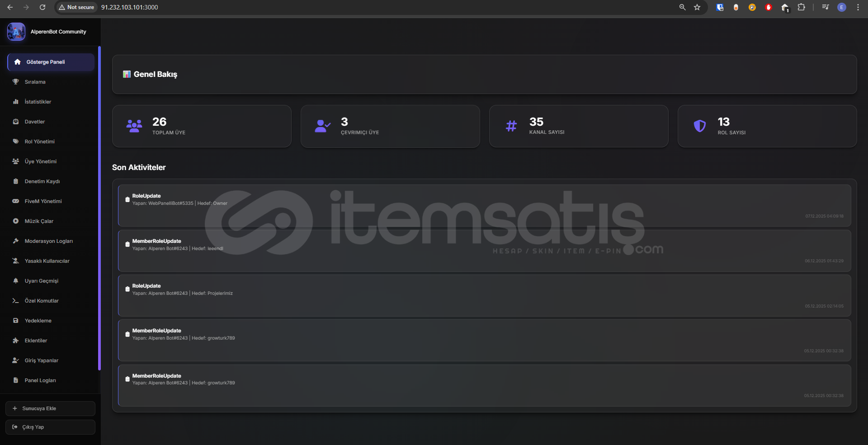Go to Gösterge Paneli menu item
Viewport: 868px width, 445px height.
point(51,62)
